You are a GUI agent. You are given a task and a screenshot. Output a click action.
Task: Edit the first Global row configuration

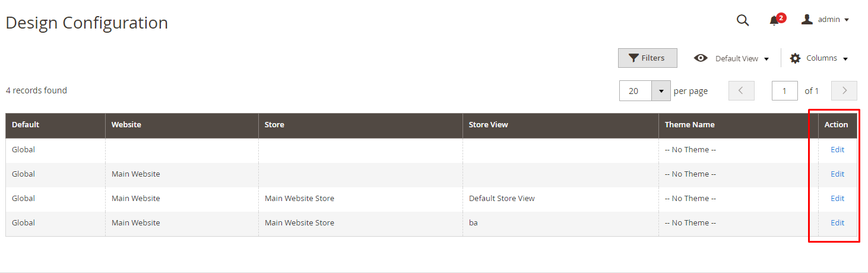coord(837,150)
